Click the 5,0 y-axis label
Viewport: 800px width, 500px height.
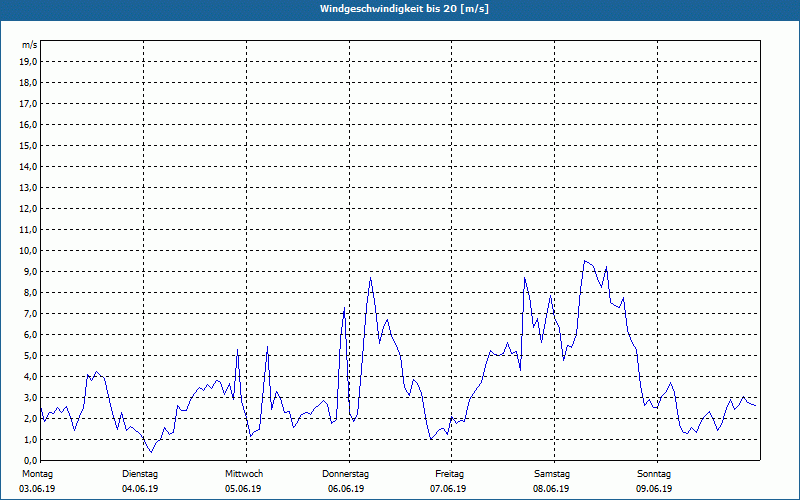pos(30,356)
